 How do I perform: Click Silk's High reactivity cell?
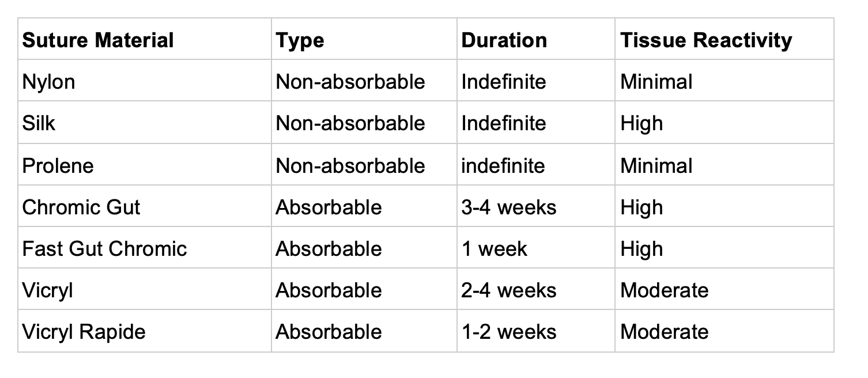tap(724, 123)
